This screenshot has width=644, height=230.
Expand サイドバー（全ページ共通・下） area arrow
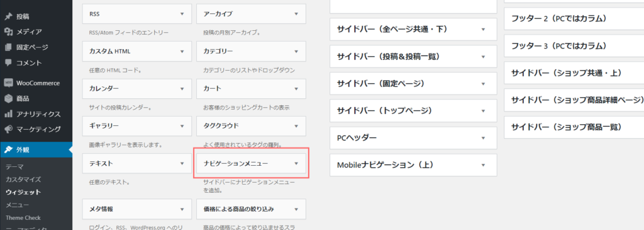click(x=484, y=29)
